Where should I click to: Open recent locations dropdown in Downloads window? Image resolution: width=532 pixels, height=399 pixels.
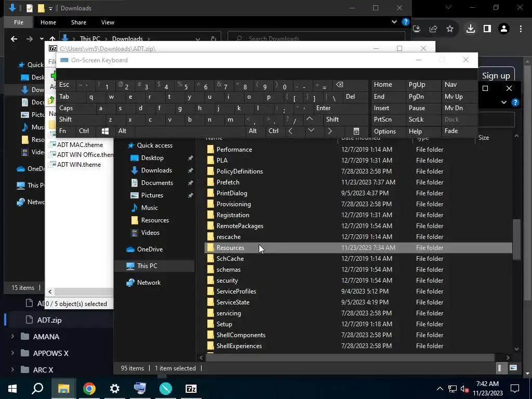click(x=42, y=39)
